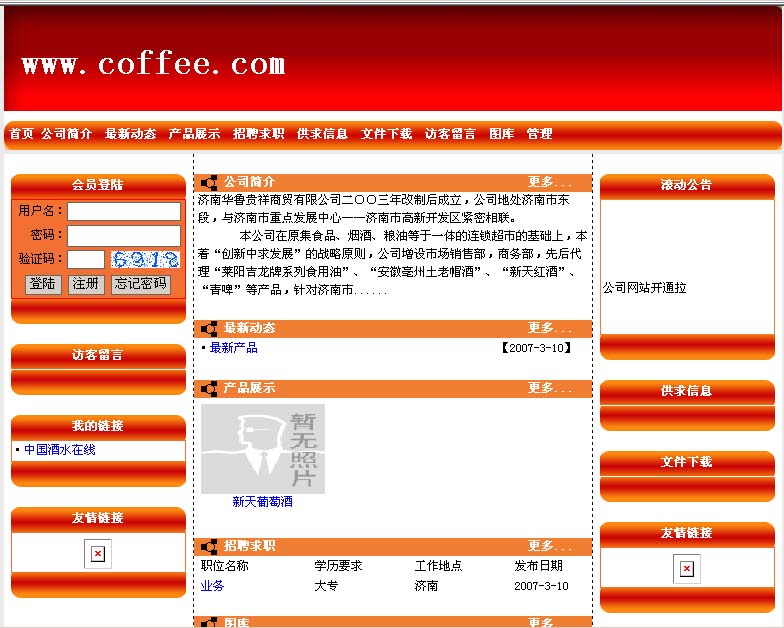Click the 暂无照片 product placeholder image

262,449
